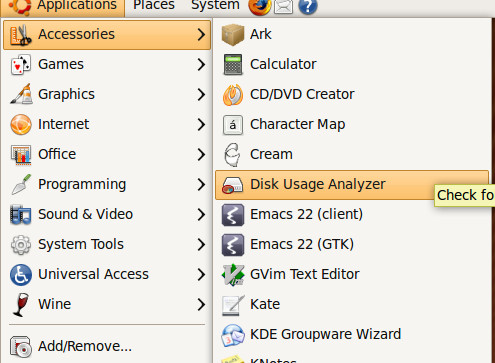Launch Emacs 22 (GTK)

coord(352,244)
